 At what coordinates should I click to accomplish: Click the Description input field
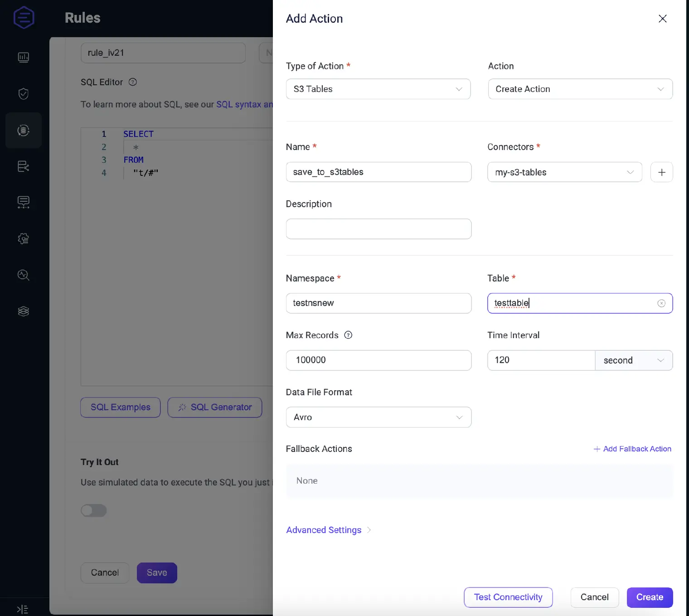[x=378, y=229]
